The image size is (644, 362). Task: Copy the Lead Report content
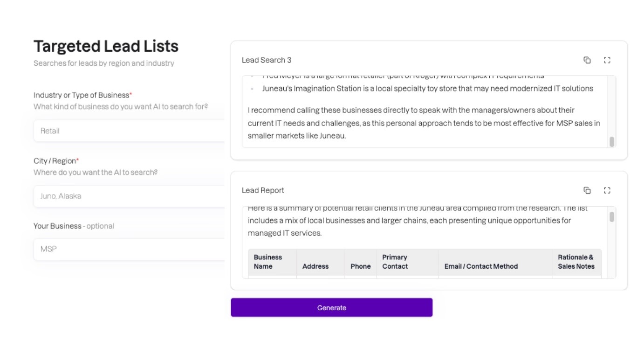(x=587, y=190)
